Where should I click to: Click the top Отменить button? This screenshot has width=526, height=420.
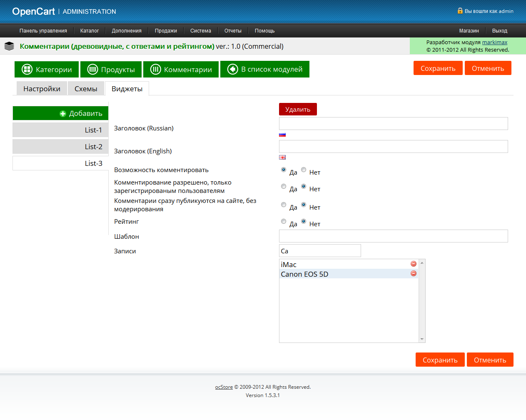[x=488, y=68]
